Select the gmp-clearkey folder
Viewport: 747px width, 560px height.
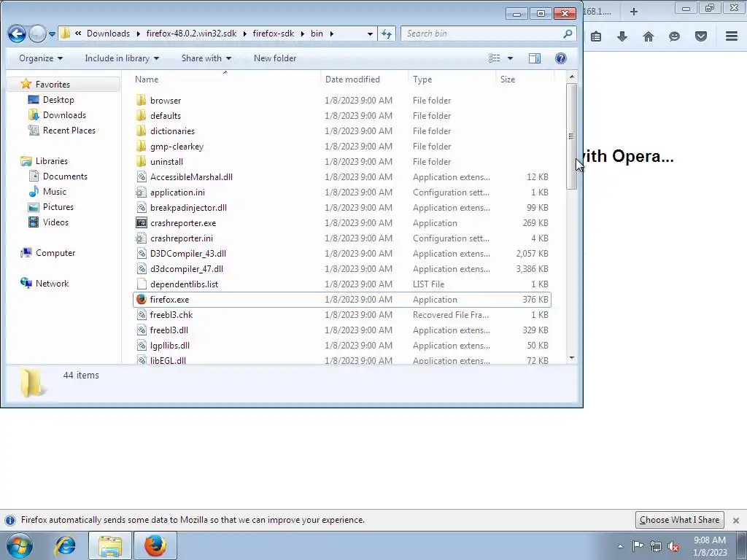coord(177,146)
